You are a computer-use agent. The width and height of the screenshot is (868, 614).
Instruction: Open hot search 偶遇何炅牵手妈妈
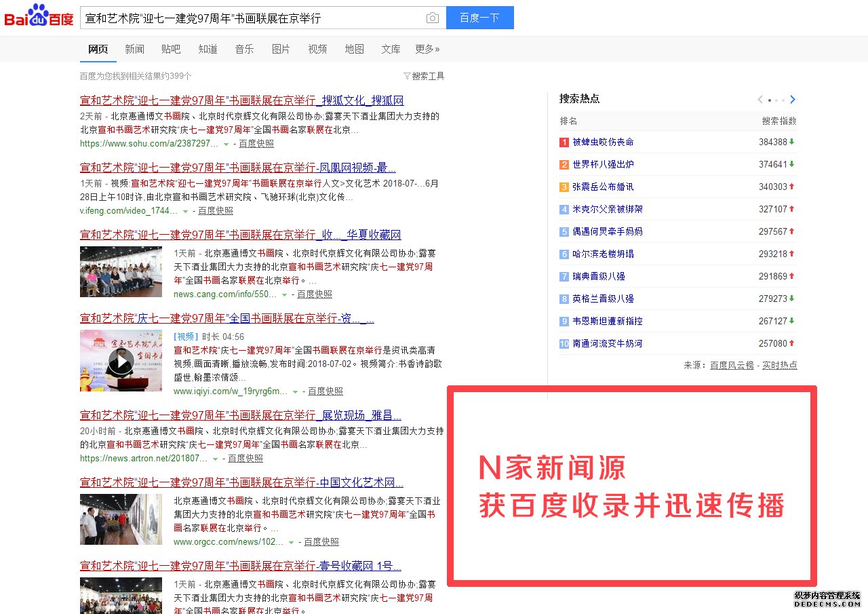[x=608, y=231]
